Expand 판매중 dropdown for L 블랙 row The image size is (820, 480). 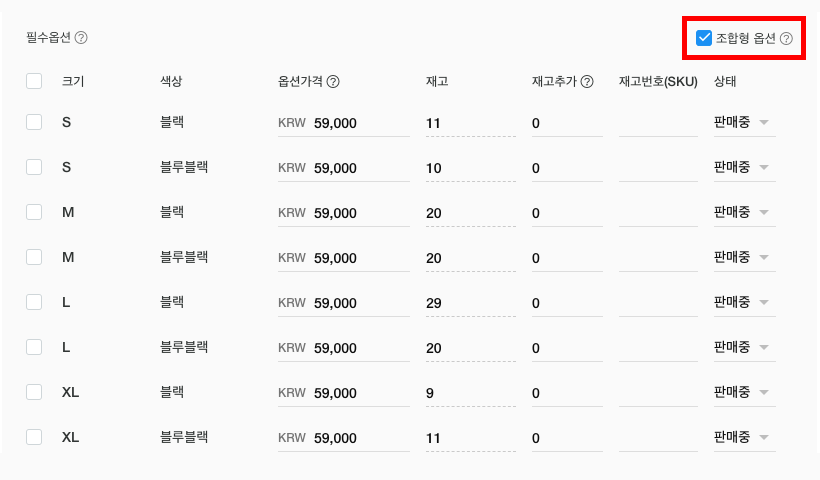[744, 303]
